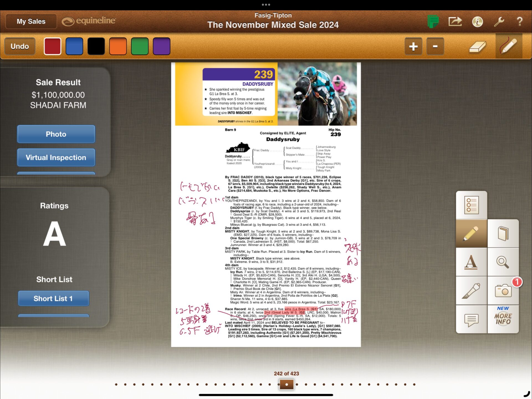Select the black pen color
Image resolution: width=532 pixels, height=399 pixels.
[96, 46]
